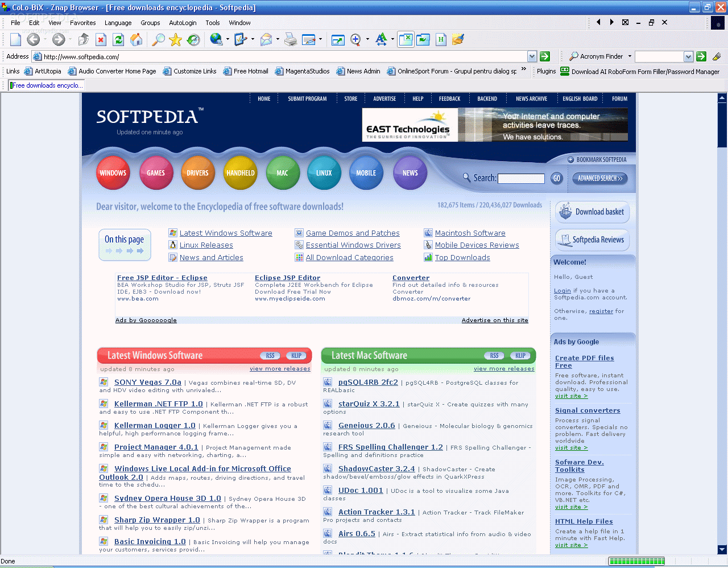
Task: Click the KLIP badge on Latest Mac Software
Action: point(520,356)
